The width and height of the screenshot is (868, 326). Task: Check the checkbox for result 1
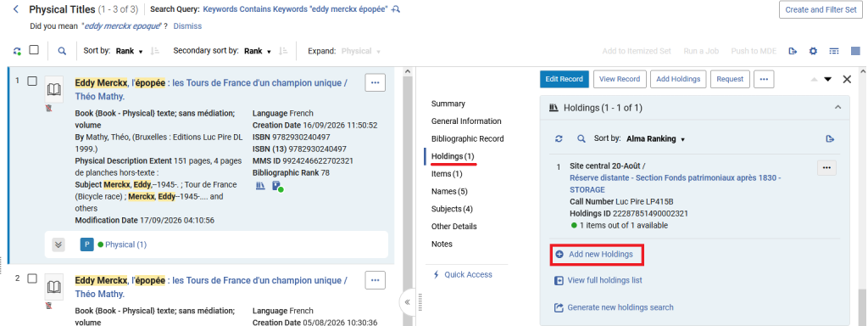32,81
